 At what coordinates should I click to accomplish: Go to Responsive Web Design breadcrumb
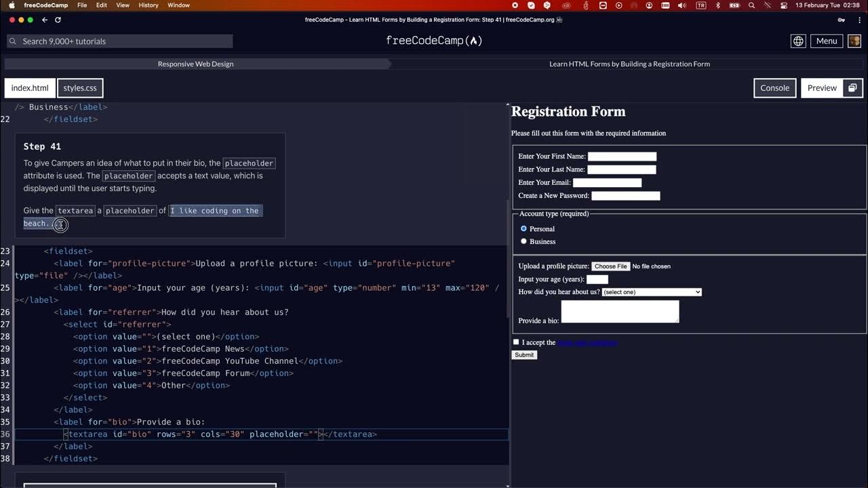195,64
